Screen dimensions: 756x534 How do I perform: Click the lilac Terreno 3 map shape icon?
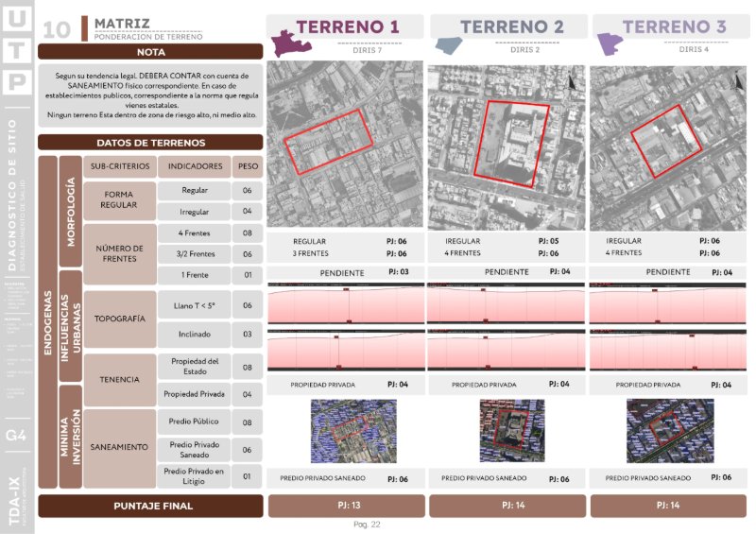610,44
